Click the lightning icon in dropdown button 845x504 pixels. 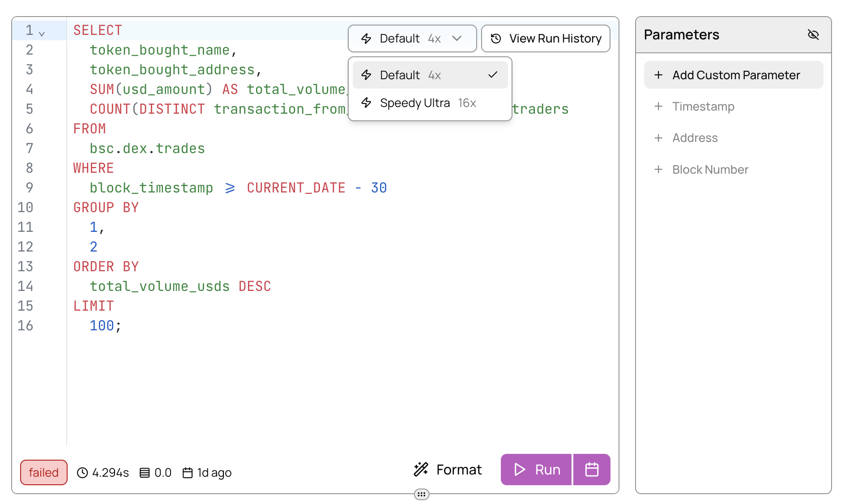pos(366,38)
